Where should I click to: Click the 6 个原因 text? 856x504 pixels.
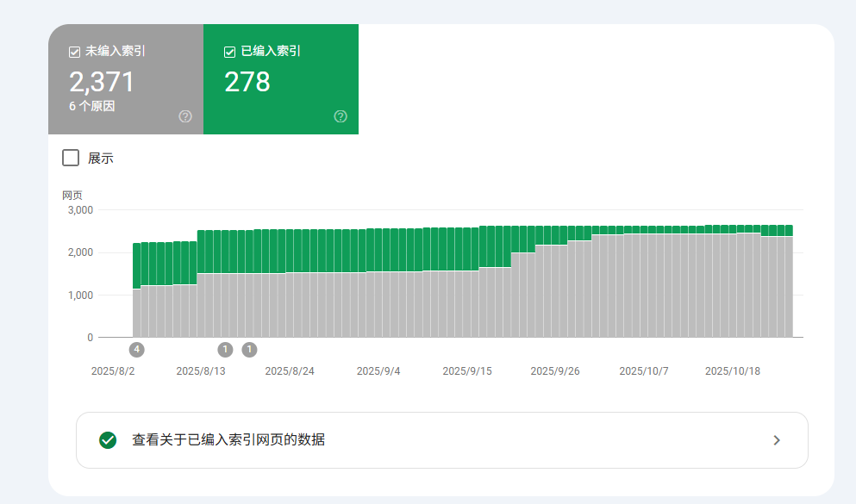click(92, 106)
